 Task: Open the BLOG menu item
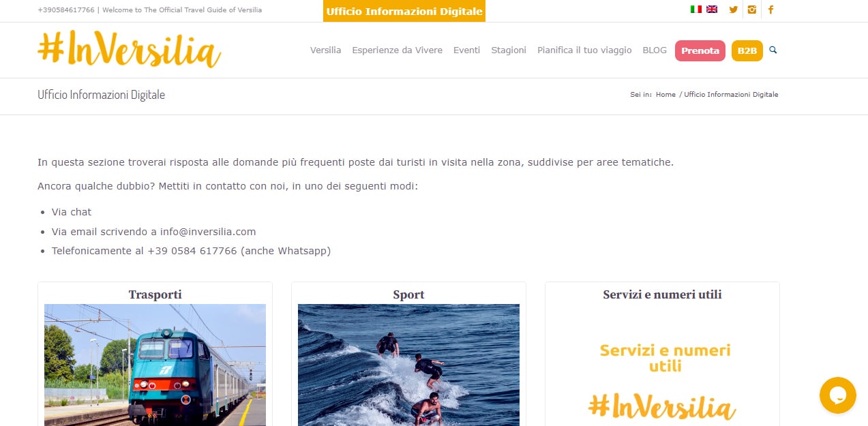(655, 50)
